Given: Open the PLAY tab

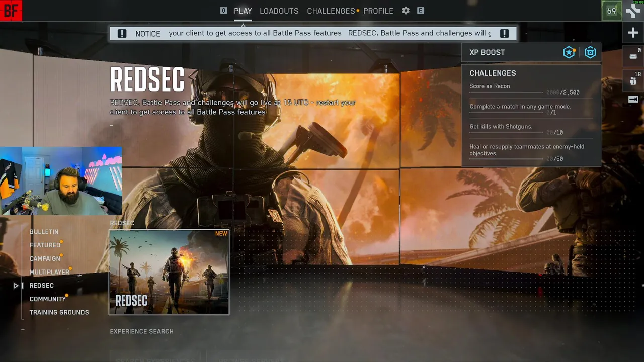Looking at the screenshot, I should 243,11.
